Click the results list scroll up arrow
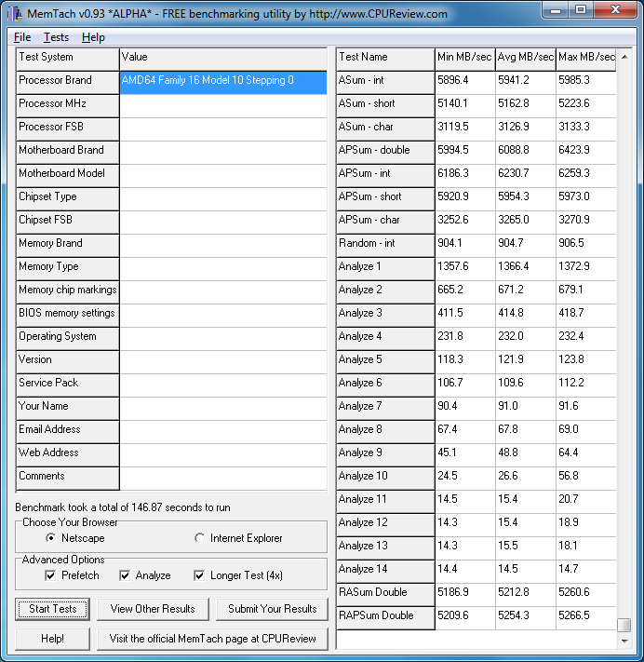This screenshot has width=644, height=662. pos(624,57)
